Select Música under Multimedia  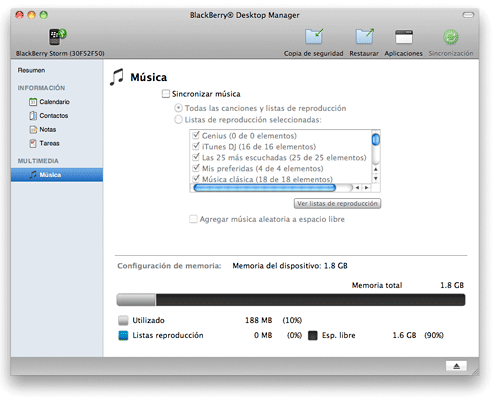(57, 175)
